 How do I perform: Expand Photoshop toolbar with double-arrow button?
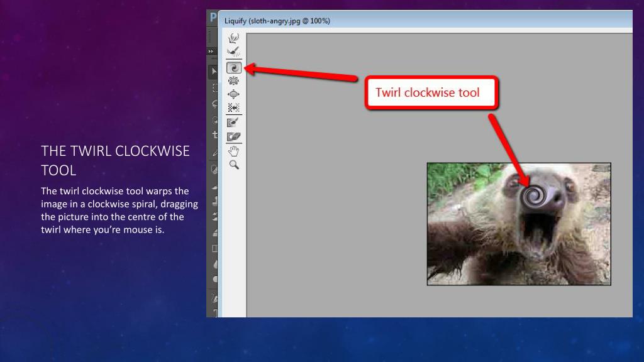pos(211,52)
